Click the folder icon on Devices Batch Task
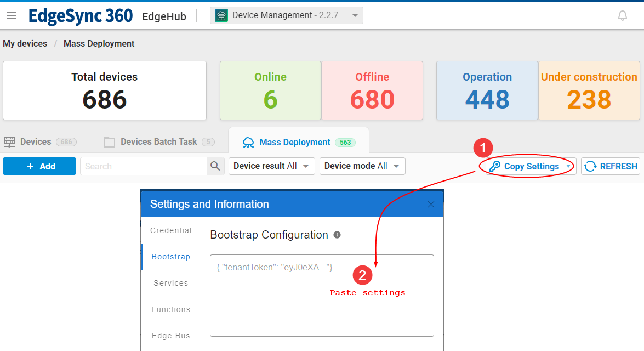Screen dimensions: 644x351 (x=109, y=141)
